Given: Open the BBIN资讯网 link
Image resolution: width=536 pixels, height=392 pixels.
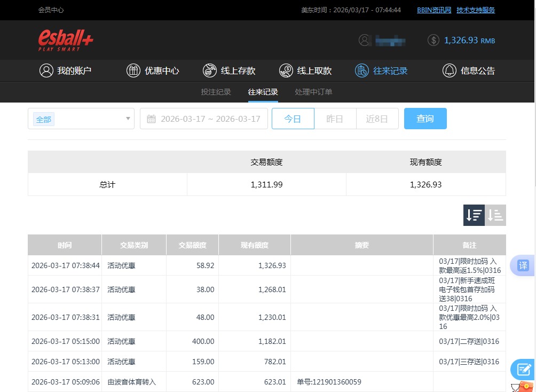Looking at the screenshot, I should coord(433,10).
